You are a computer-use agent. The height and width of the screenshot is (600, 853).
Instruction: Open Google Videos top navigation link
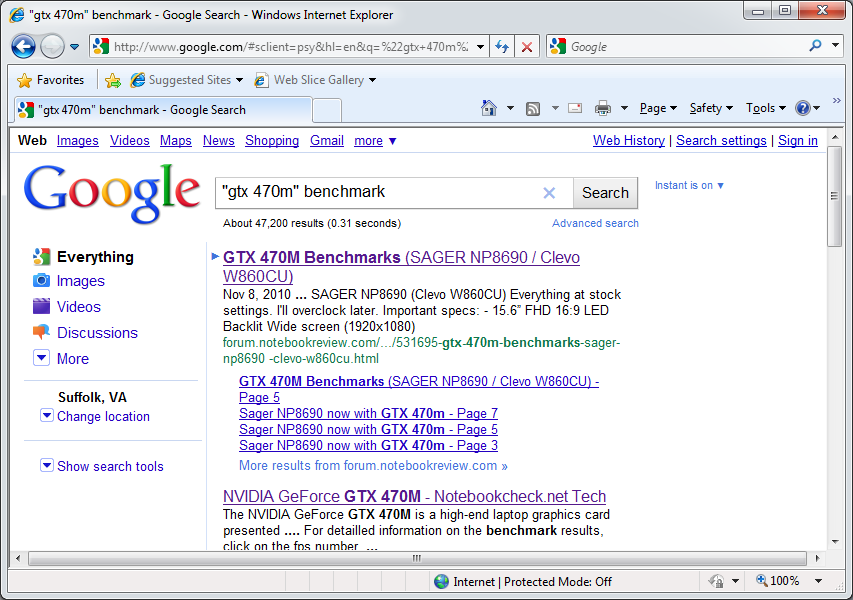click(x=129, y=140)
